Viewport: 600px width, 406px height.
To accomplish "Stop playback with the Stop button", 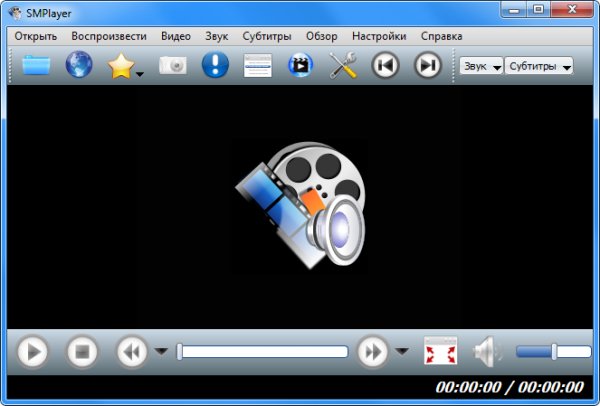I will point(82,351).
